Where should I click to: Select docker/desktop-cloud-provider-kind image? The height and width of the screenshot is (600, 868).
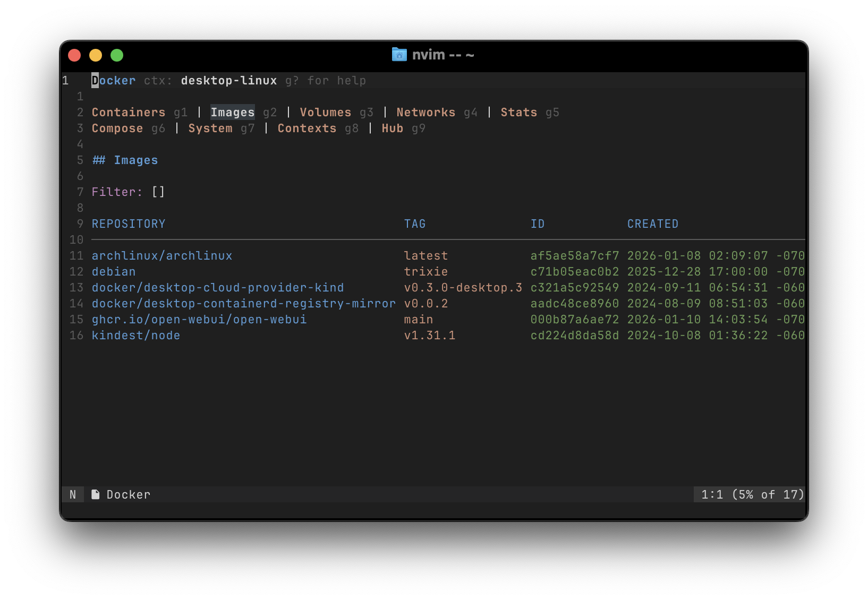pos(218,288)
